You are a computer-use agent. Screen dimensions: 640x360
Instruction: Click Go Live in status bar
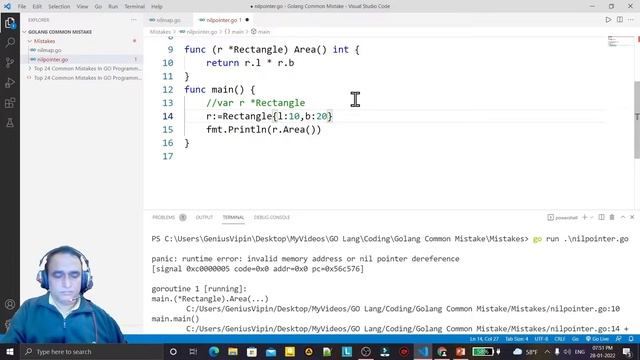coord(598,339)
